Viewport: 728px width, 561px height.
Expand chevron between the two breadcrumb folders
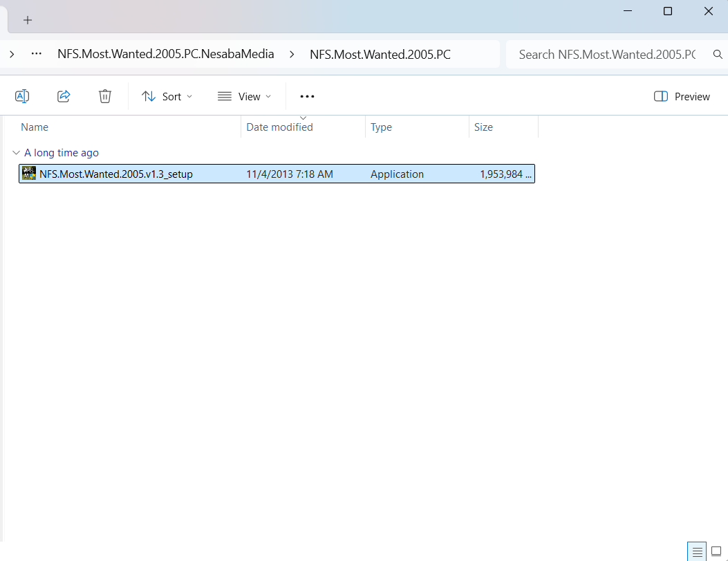(292, 55)
